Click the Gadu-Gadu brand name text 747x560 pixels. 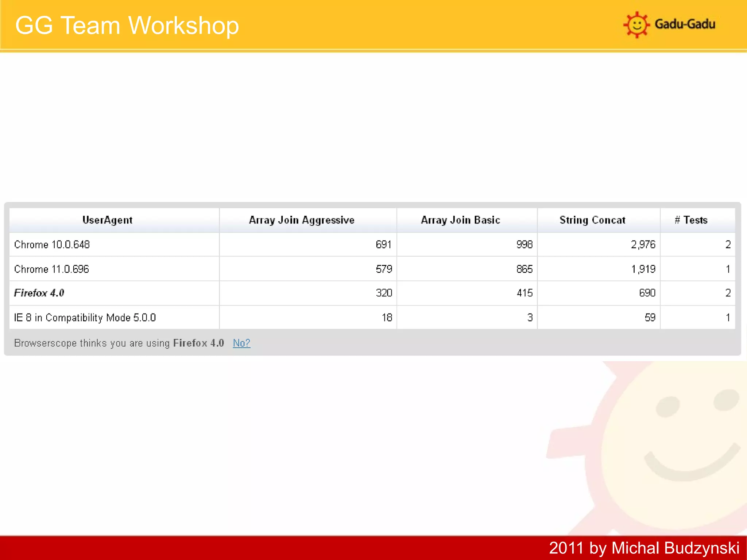coord(685,24)
